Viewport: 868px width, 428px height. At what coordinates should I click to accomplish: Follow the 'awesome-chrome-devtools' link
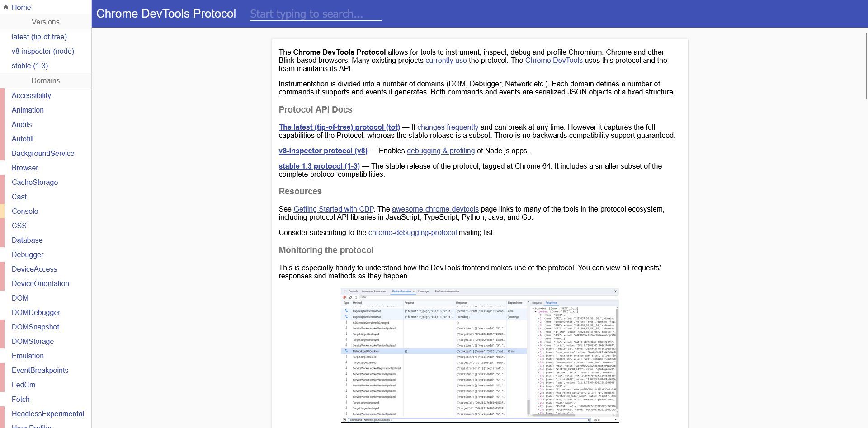435,209
